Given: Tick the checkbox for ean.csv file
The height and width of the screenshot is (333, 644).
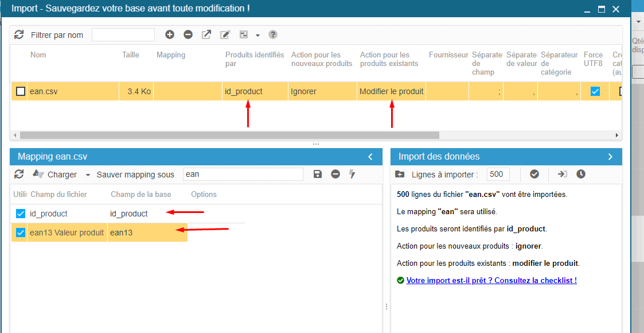Looking at the screenshot, I should pyautogui.click(x=21, y=91).
